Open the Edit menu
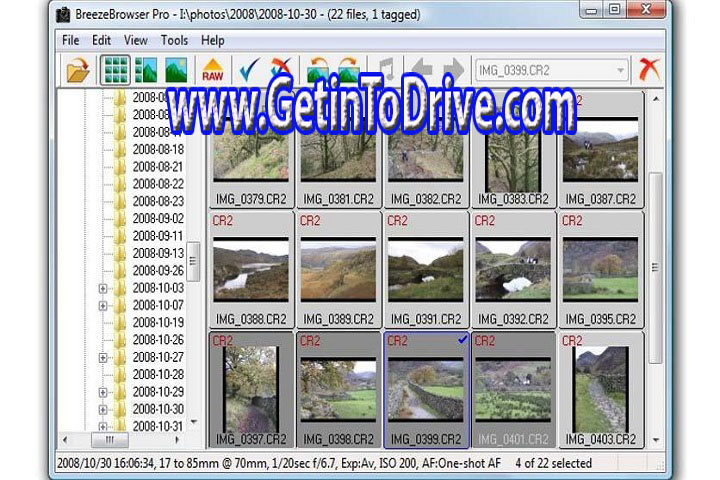This screenshot has width=720, height=480. click(x=101, y=40)
